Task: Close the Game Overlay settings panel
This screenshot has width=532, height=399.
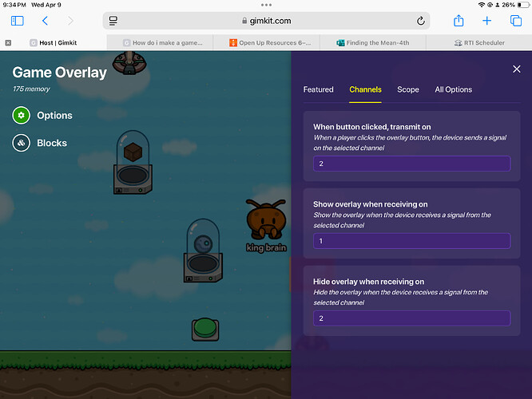Action: tap(516, 69)
